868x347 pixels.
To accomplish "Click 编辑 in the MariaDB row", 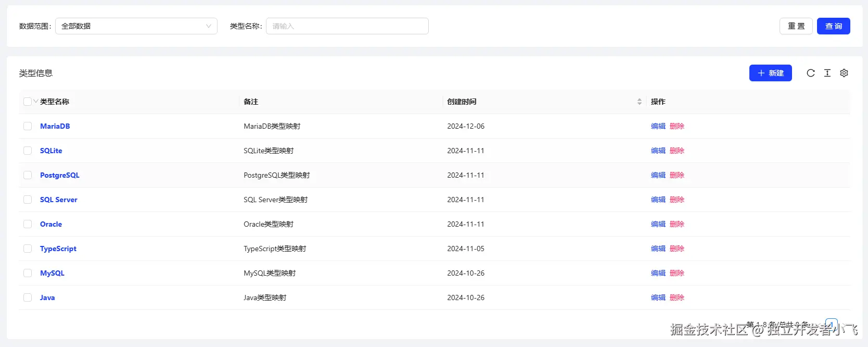I will pyautogui.click(x=658, y=126).
